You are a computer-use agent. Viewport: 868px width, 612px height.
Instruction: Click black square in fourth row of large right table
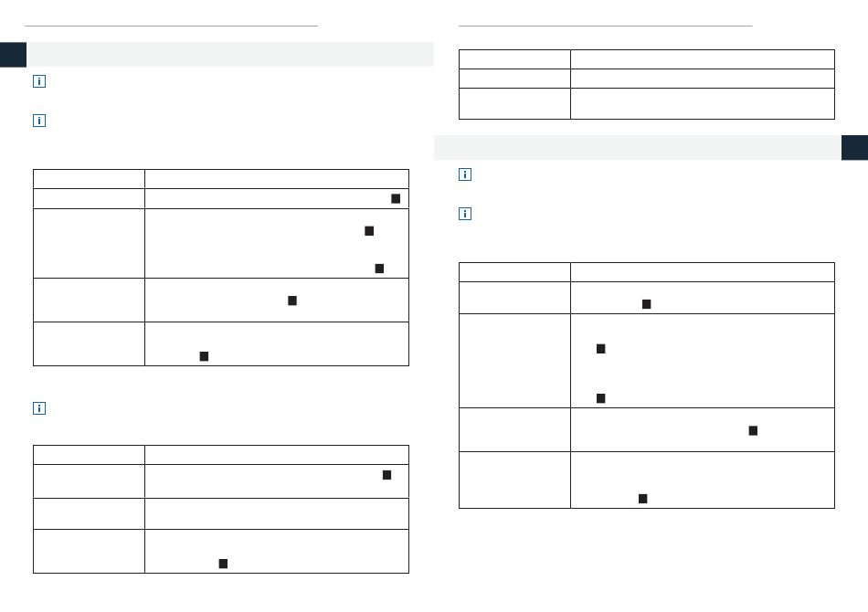pyautogui.click(x=753, y=431)
